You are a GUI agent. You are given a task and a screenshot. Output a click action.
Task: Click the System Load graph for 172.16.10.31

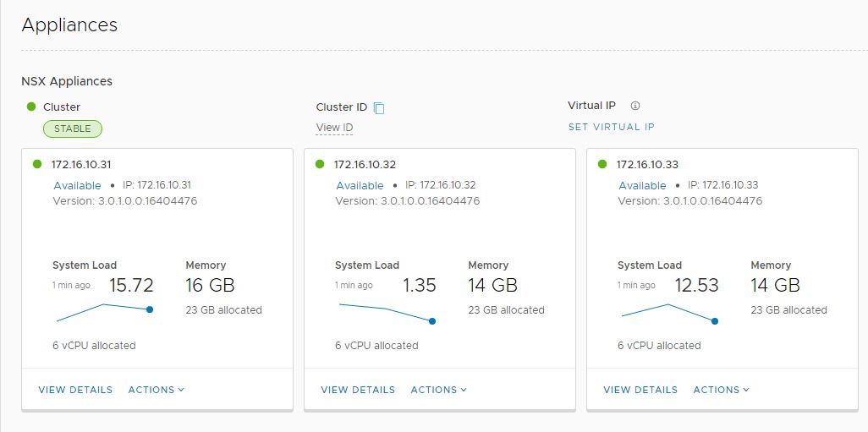click(103, 312)
